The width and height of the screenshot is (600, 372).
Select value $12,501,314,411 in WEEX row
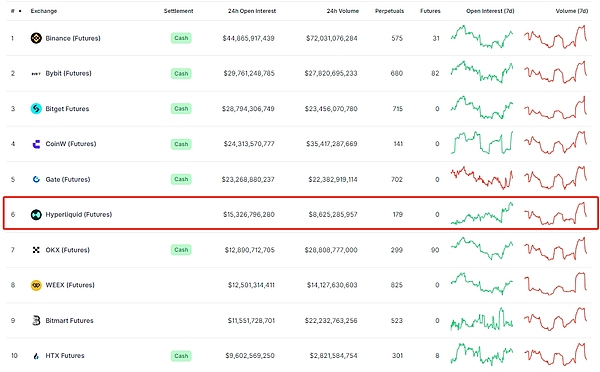pos(251,285)
